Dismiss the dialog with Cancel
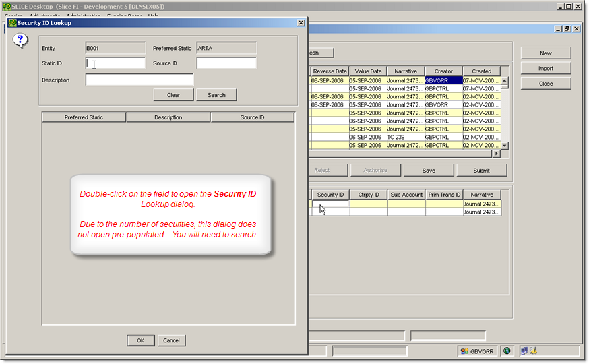589x364 pixels. click(x=171, y=340)
